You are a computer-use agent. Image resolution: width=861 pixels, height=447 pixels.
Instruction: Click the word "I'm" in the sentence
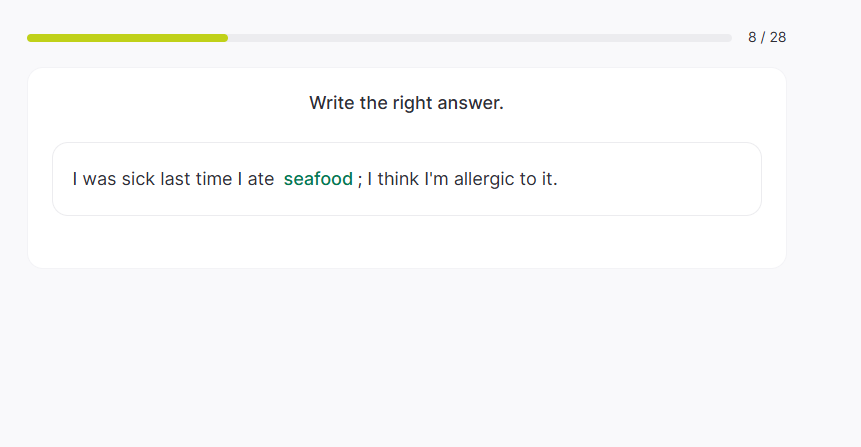pos(436,179)
